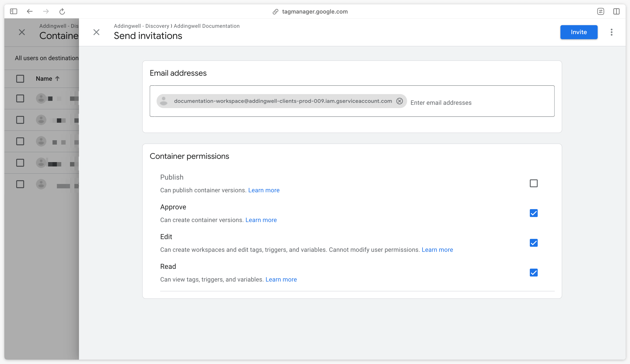Open the browser tune settings icon
The image size is (630, 364).
coord(600,11)
